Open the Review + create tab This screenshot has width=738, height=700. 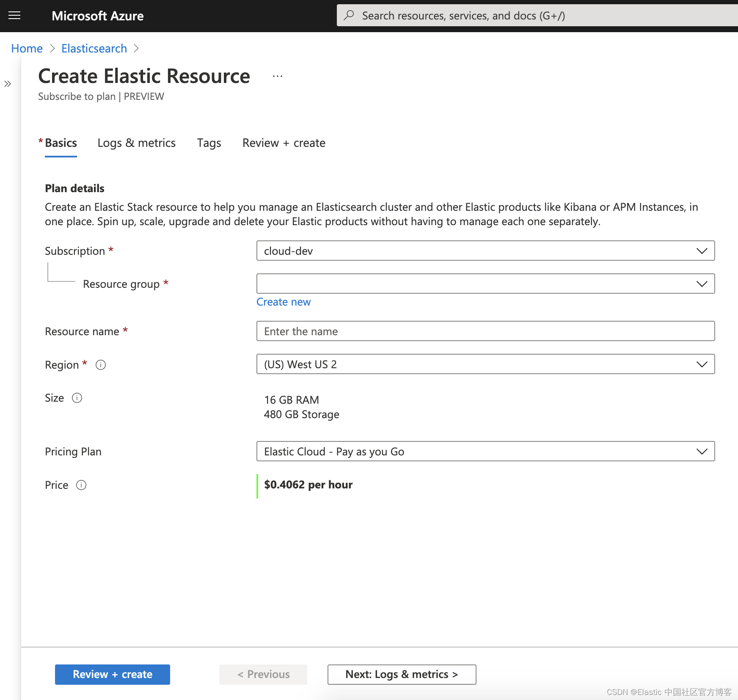(x=283, y=143)
